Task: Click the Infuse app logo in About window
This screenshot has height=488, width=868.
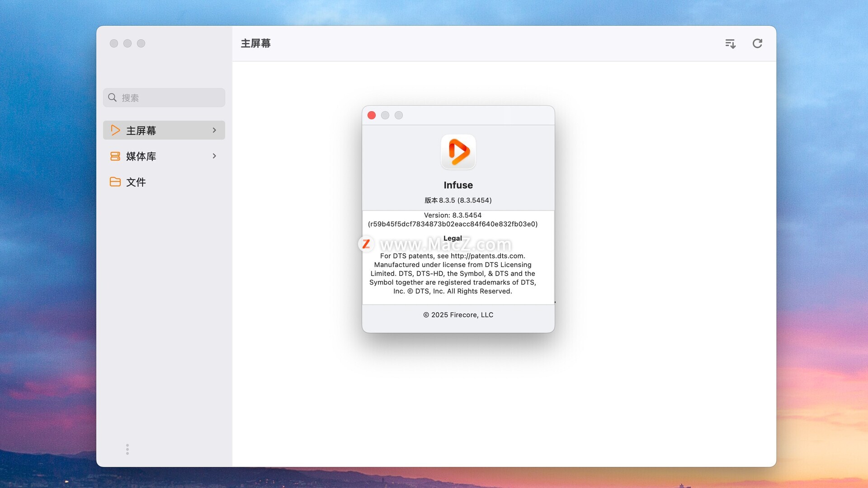Action: click(458, 152)
